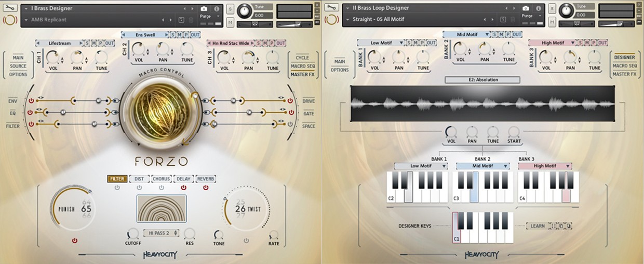Go to previous instrument before I Brass Designer
644x264 pixels.
coord(184,9)
